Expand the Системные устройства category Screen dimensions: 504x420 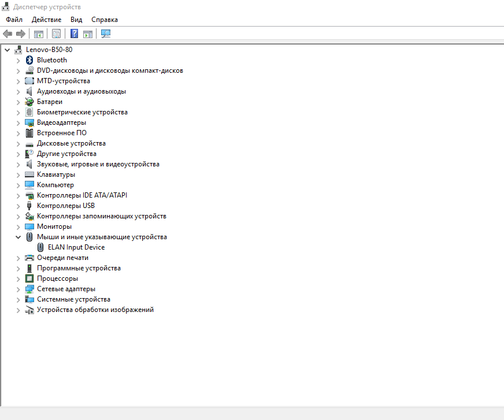tap(18, 299)
